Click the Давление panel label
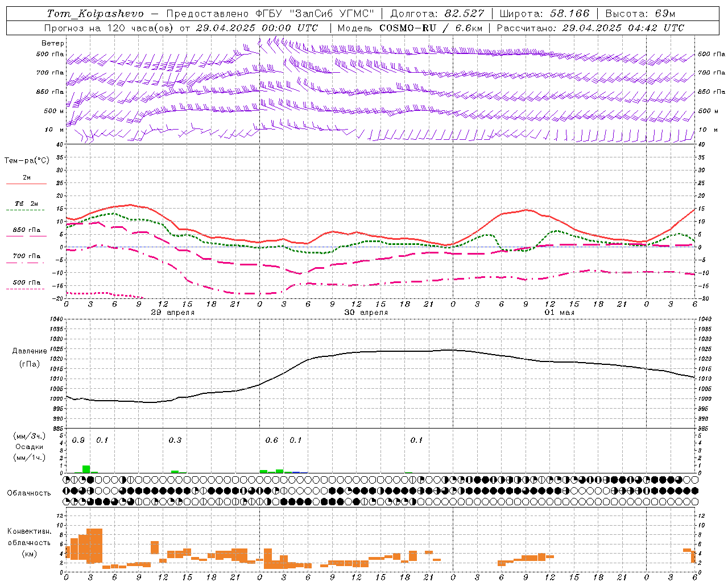 click(30, 351)
